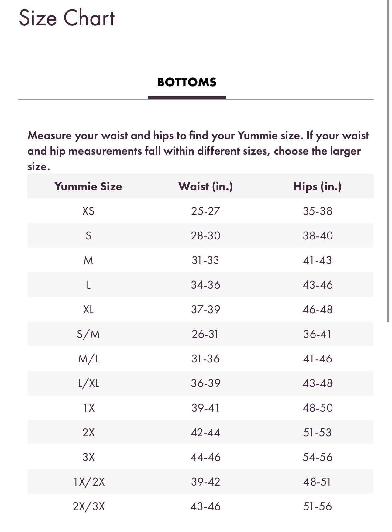Click the hips value 54-56 for size 3X
Screen dimensions: 392x532
tap(318, 457)
